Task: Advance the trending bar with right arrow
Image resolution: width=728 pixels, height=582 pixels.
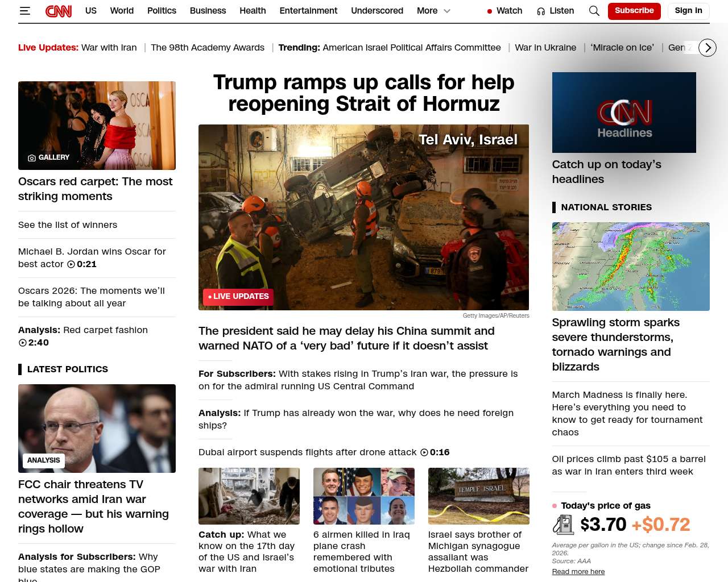Action: (708, 48)
